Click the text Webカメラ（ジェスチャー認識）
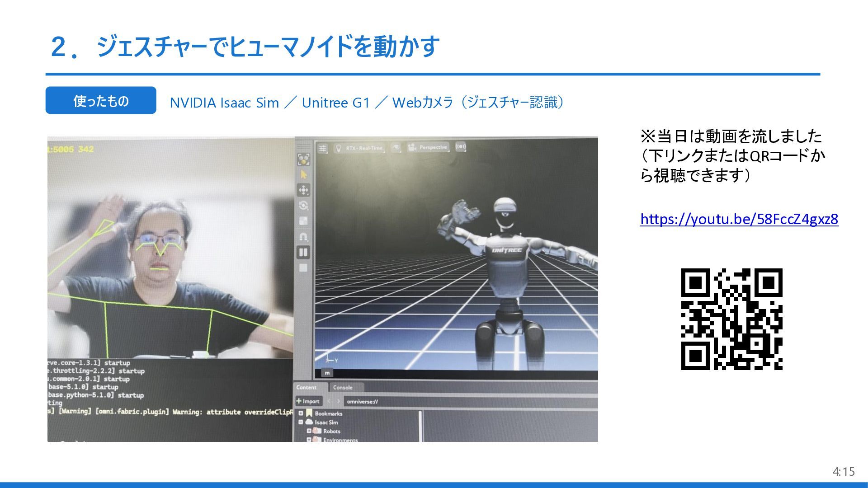Viewport: 868px width, 488px height. 479,103
